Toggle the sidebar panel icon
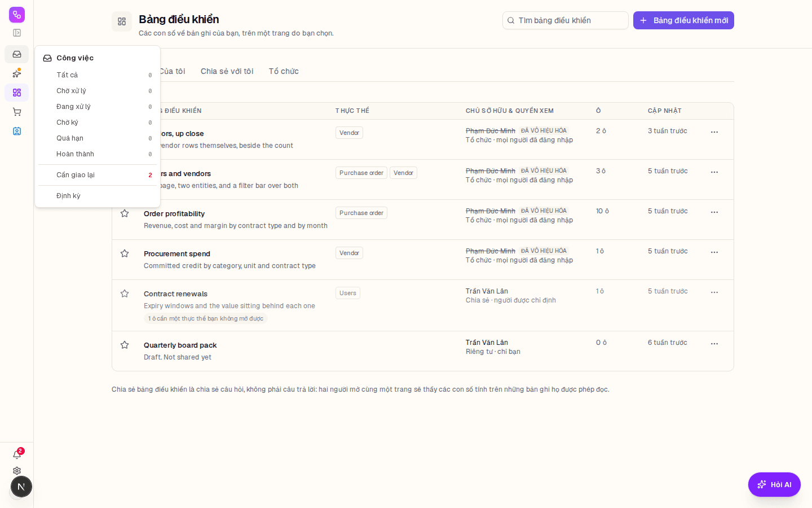Image resolution: width=812 pixels, height=508 pixels. [x=17, y=33]
